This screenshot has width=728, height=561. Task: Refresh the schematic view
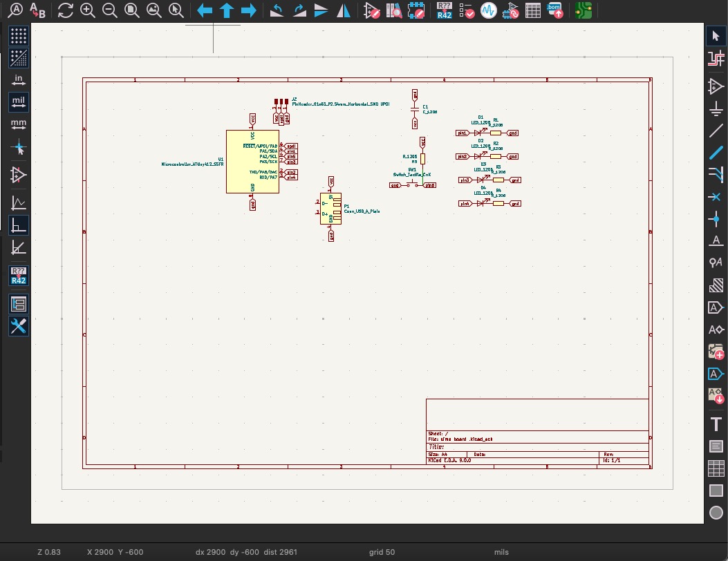(66, 10)
